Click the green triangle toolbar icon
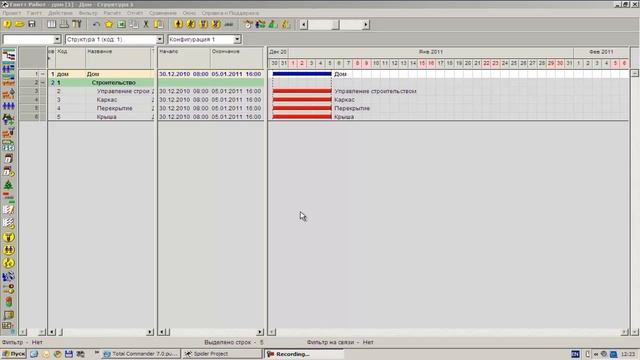Image resolution: width=640 pixels, height=360 pixels. point(273,24)
